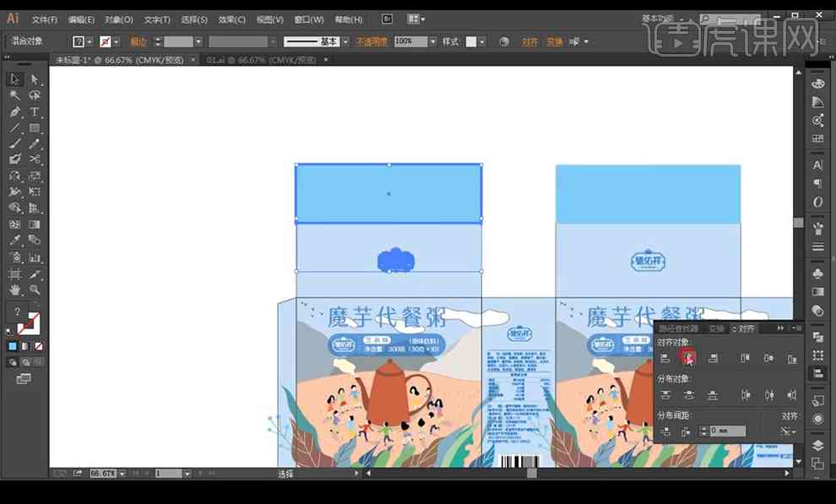Viewport: 836px width, 504px height.
Task: Open the opacity 100% dropdown
Action: point(432,41)
